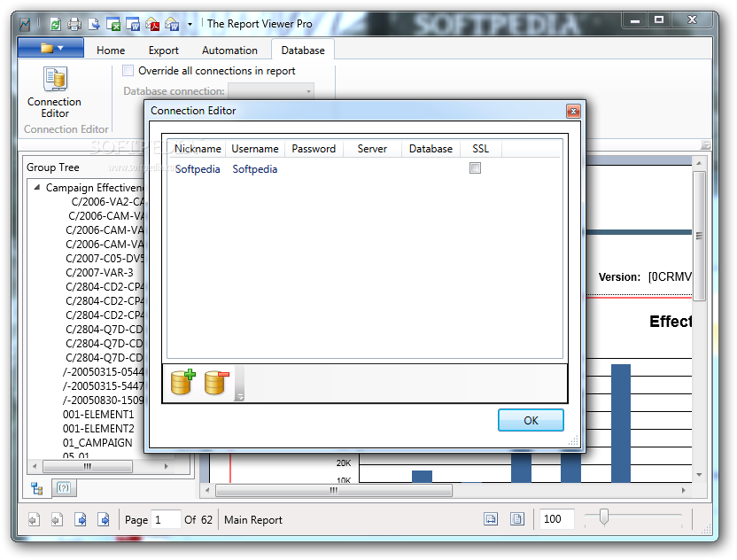
Task: Click the zoom slider handle
Action: [x=604, y=517]
